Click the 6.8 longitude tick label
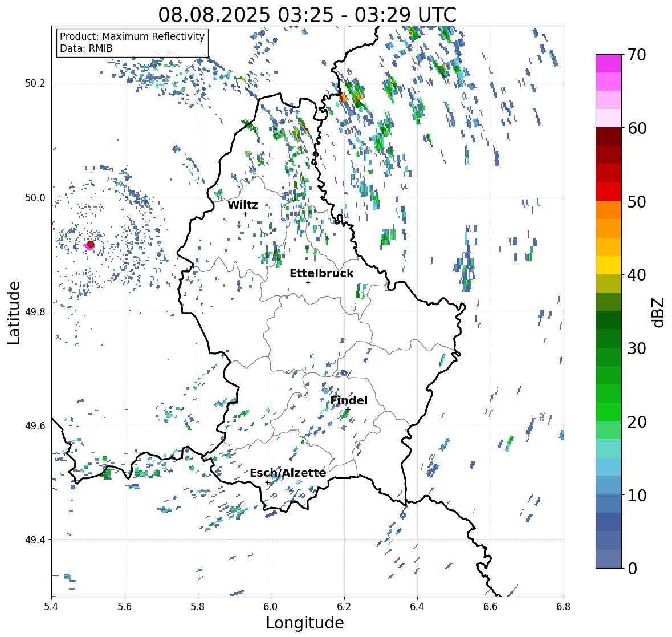This screenshot has width=672, height=637. (x=564, y=607)
